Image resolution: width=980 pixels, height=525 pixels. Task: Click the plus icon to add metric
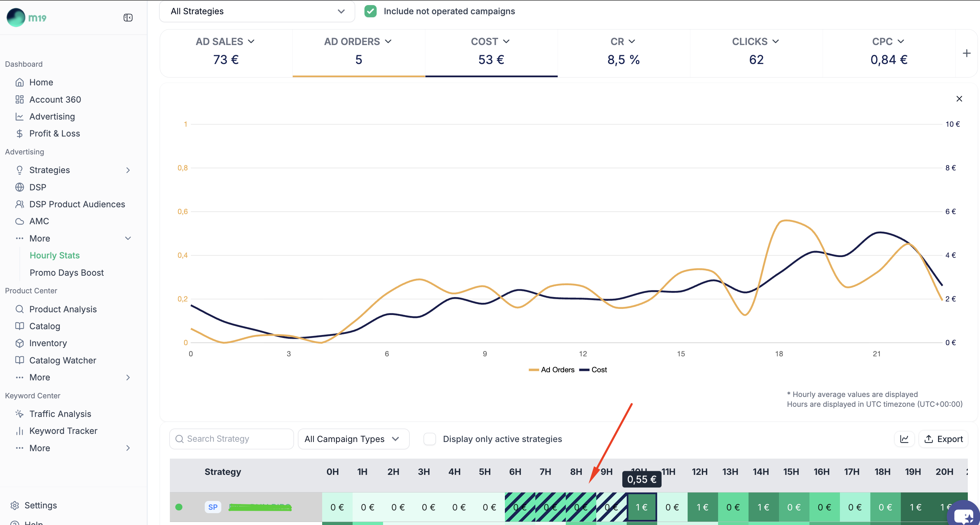(x=966, y=53)
